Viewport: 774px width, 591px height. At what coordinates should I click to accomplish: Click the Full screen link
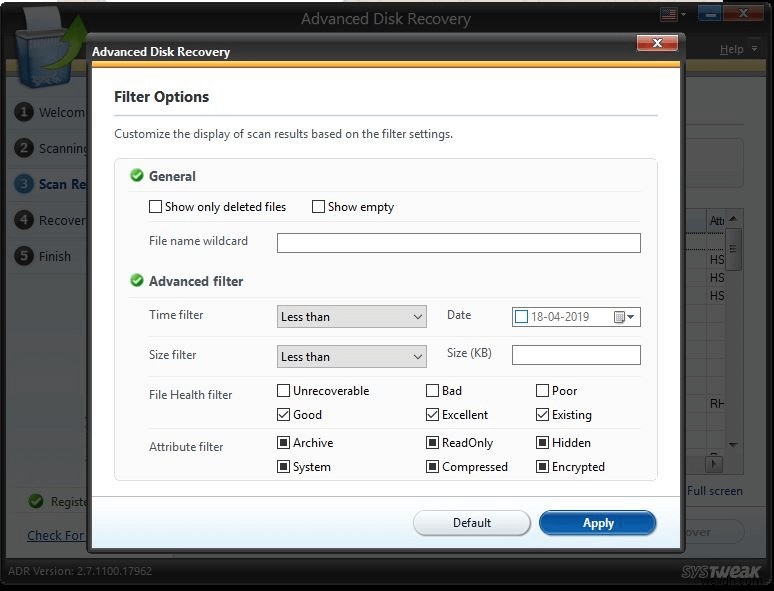point(715,491)
